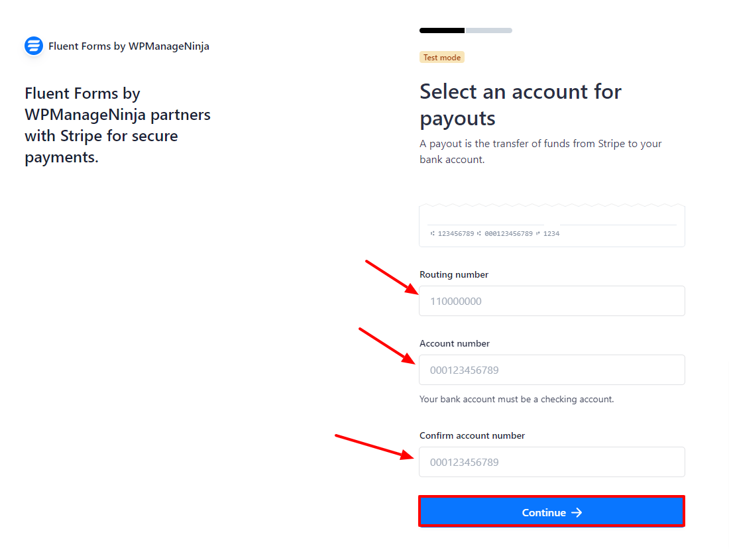Click the blue Continue button
Viewport: 729px width, 560px height.
tap(552, 512)
